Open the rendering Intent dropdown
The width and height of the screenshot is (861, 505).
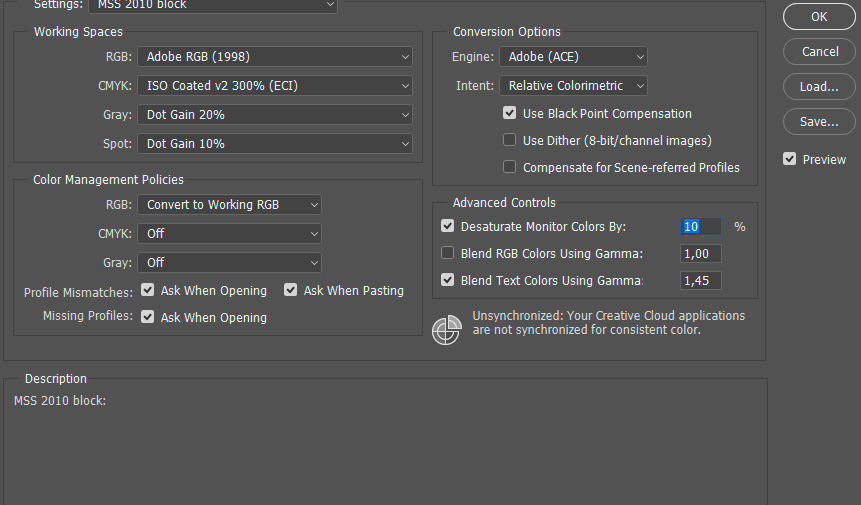coord(572,86)
